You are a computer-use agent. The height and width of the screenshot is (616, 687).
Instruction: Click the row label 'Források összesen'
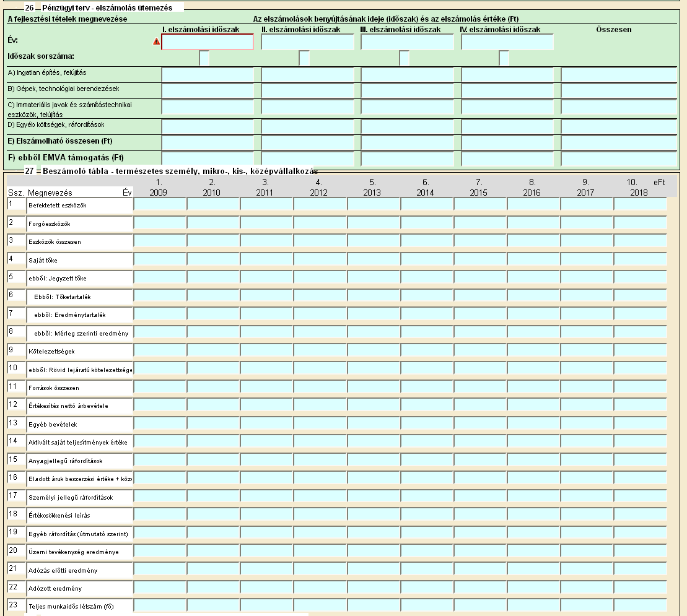point(54,388)
